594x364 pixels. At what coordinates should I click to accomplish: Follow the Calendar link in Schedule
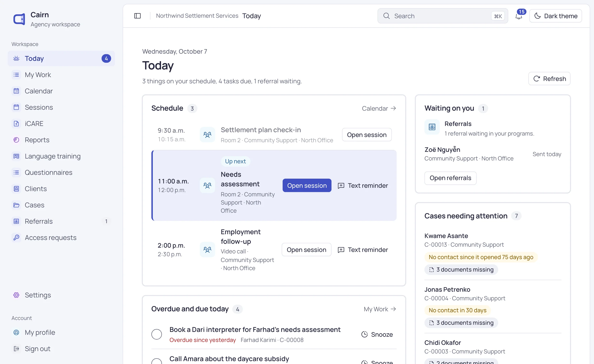[x=379, y=108]
